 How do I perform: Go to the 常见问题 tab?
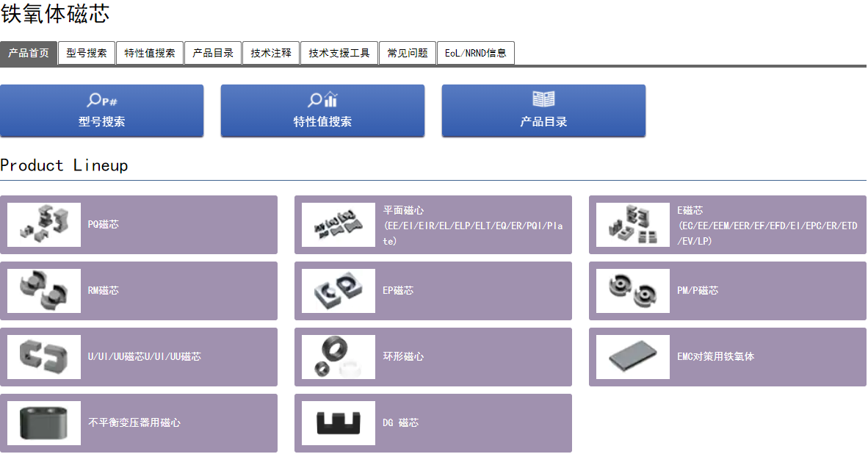click(x=408, y=53)
